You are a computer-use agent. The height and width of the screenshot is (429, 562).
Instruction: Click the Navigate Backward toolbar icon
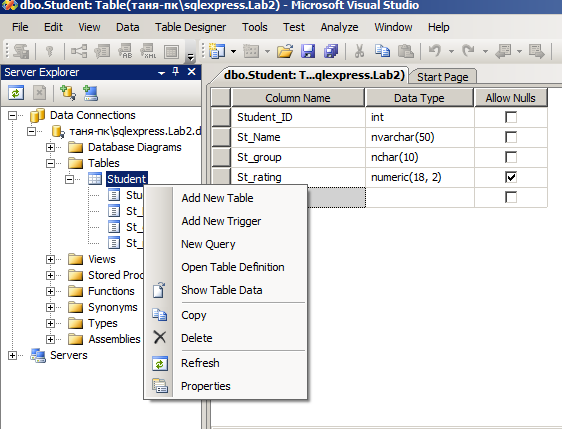pyautogui.click(x=503, y=51)
